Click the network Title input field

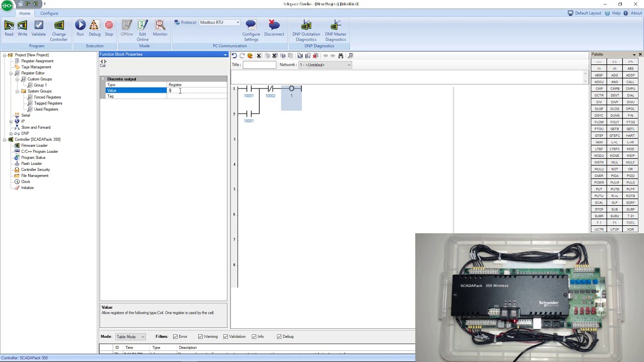tap(260, 65)
